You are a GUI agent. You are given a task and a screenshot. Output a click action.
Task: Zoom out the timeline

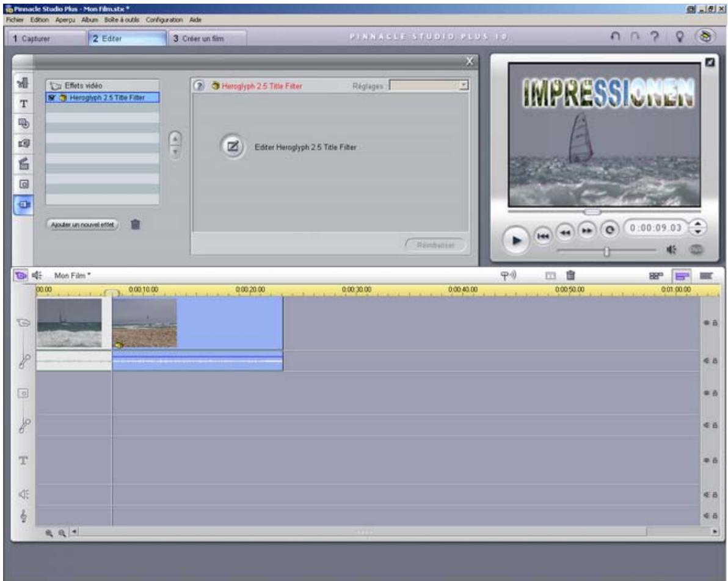pyautogui.click(x=62, y=533)
